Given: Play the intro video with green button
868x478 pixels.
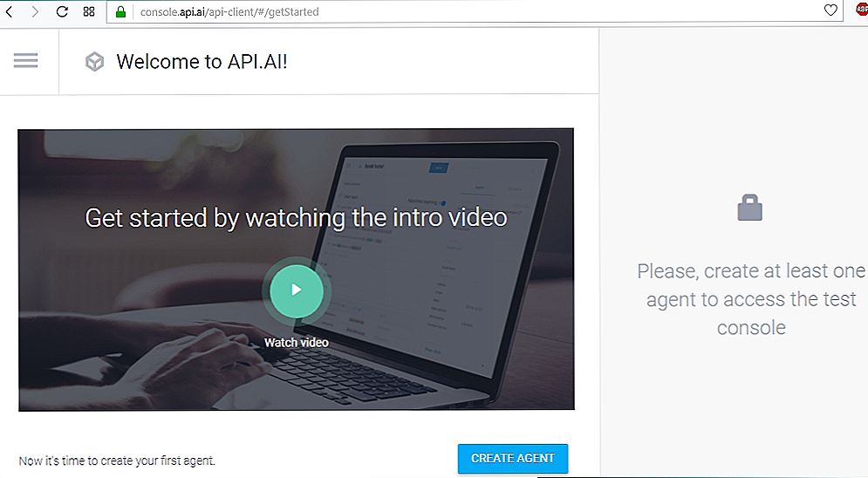Looking at the screenshot, I should (x=297, y=290).
